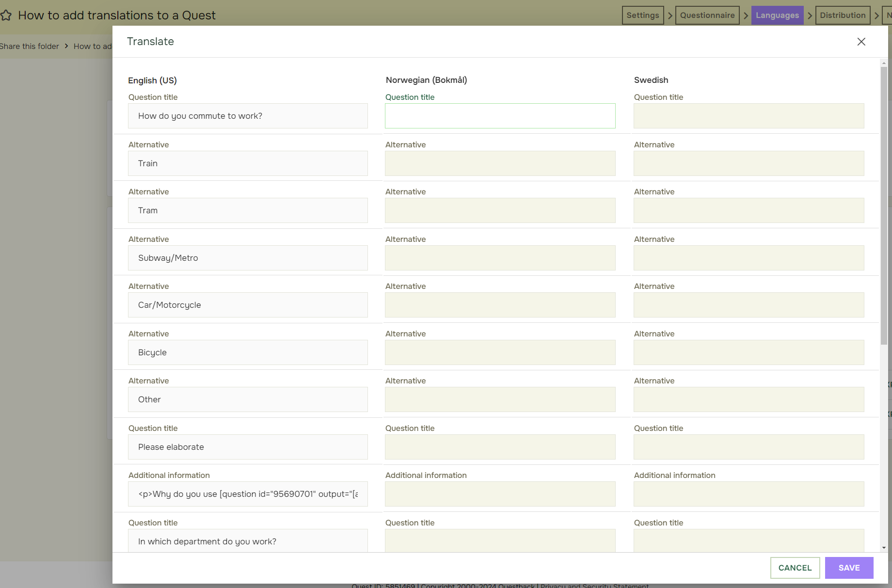Click Swedish Alternative field for Other
Viewport: 892px width, 588px height.
(x=749, y=399)
